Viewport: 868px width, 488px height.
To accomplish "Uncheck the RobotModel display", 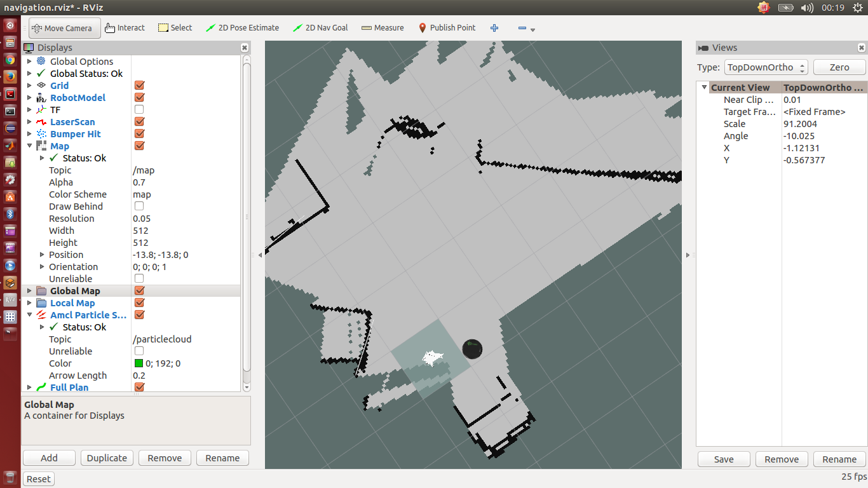I will click(x=139, y=97).
